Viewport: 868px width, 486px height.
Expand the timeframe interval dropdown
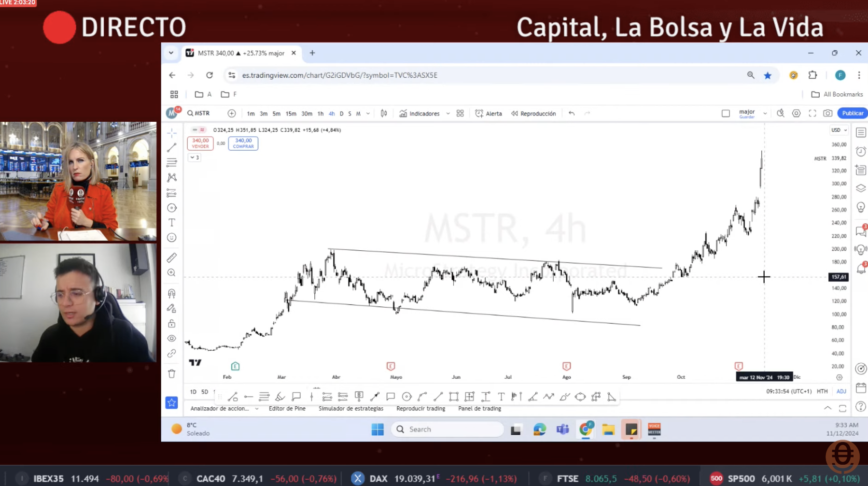[x=368, y=114]
